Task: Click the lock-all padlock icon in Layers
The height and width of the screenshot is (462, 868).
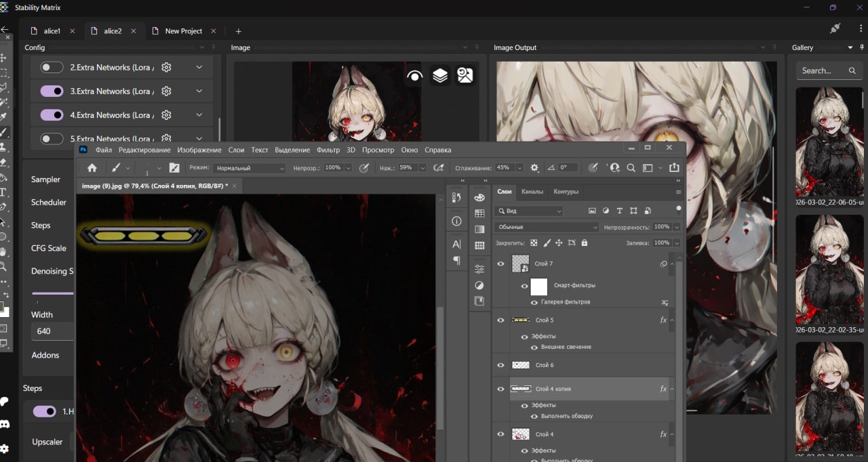Action: (585, 243)
